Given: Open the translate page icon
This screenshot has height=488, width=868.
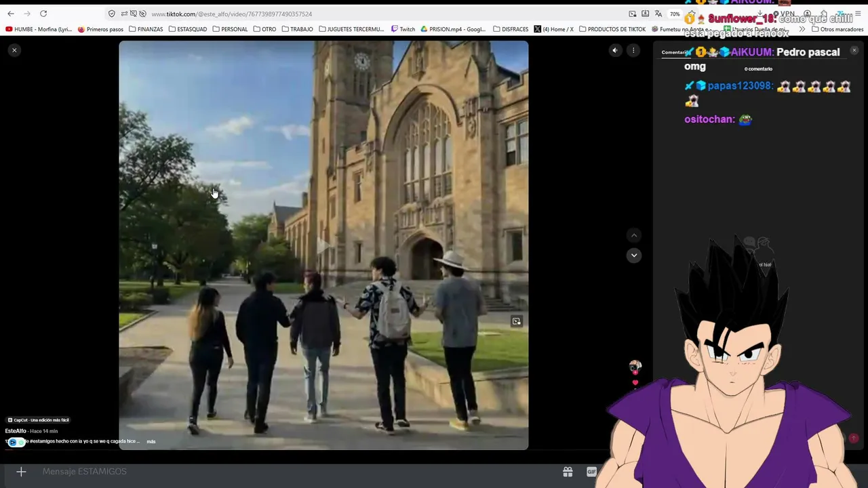Looking at the screenshot, I should 658,14.
